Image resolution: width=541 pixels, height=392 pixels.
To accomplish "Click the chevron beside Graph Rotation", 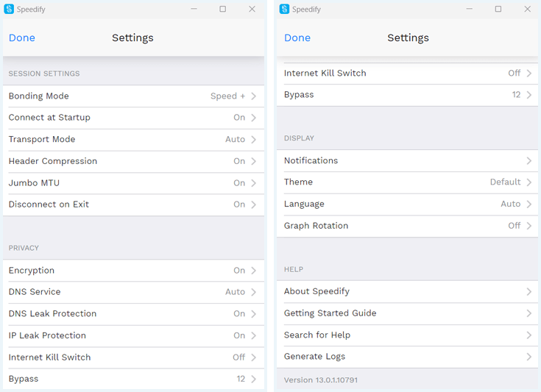I will coord(529,226).
